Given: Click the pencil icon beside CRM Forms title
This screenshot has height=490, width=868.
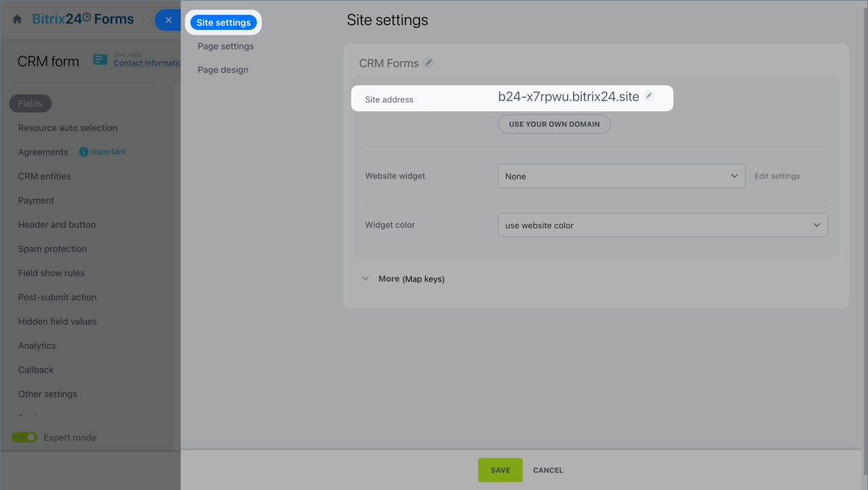Looking at the screenshot, I should 429,63.
